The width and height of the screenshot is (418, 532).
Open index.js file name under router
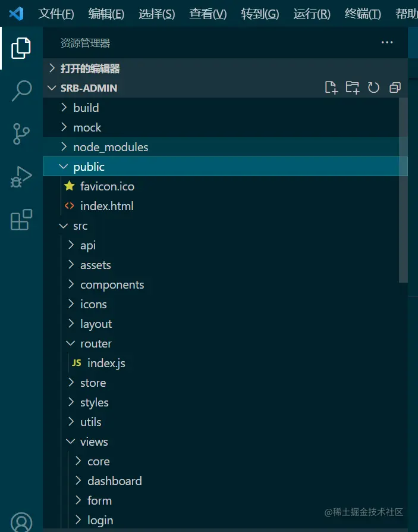click(106, 364)
